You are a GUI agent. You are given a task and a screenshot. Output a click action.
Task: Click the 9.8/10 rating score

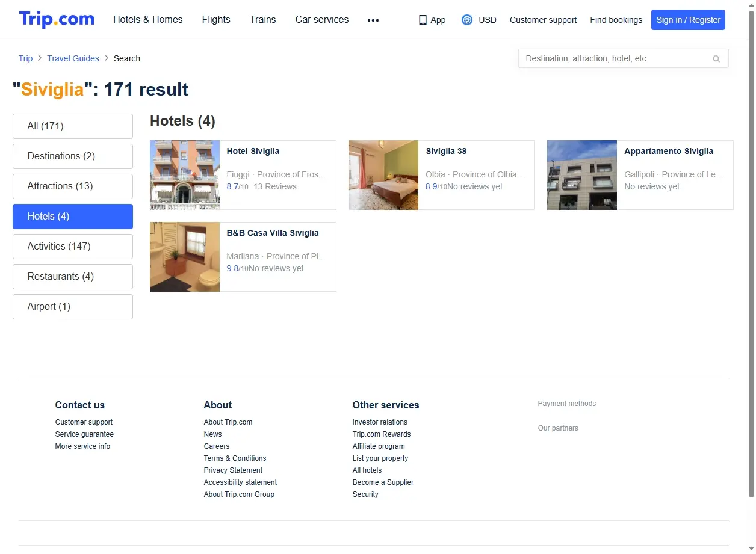click(x=237, y=268)
